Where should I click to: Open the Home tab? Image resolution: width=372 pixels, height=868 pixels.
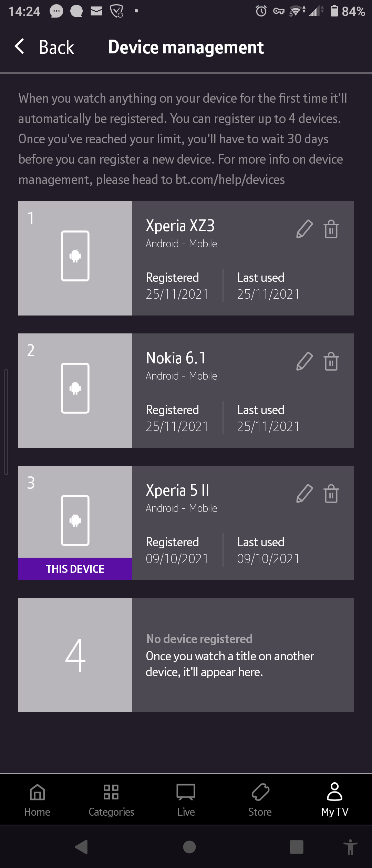coord(37,800)
